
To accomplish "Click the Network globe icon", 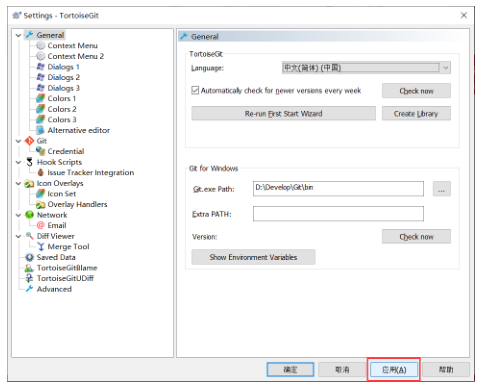I will coord(30,215).
